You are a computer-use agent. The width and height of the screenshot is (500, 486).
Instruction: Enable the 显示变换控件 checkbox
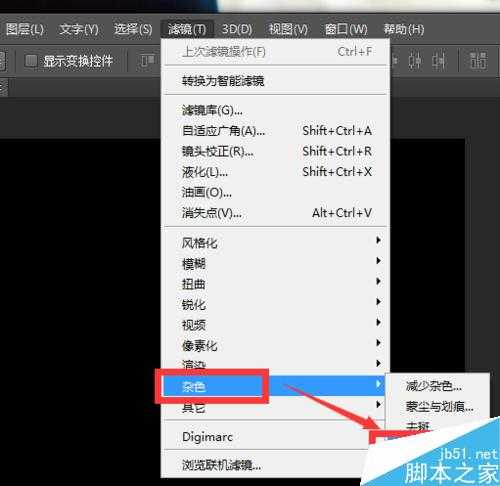(x=31, y=61)
